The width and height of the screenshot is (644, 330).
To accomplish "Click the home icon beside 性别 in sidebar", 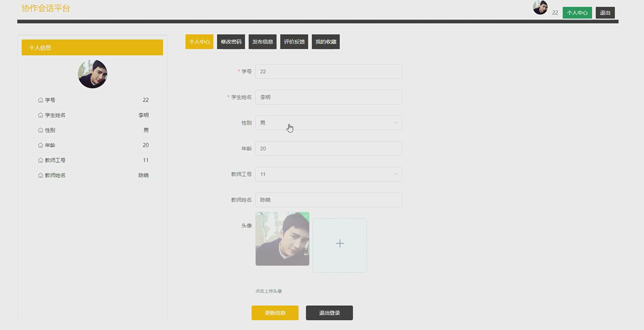I will 40,130.
